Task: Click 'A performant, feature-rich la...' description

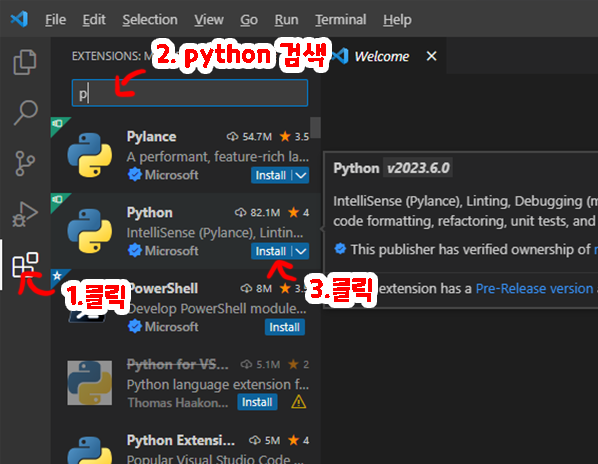Action: 218,157
